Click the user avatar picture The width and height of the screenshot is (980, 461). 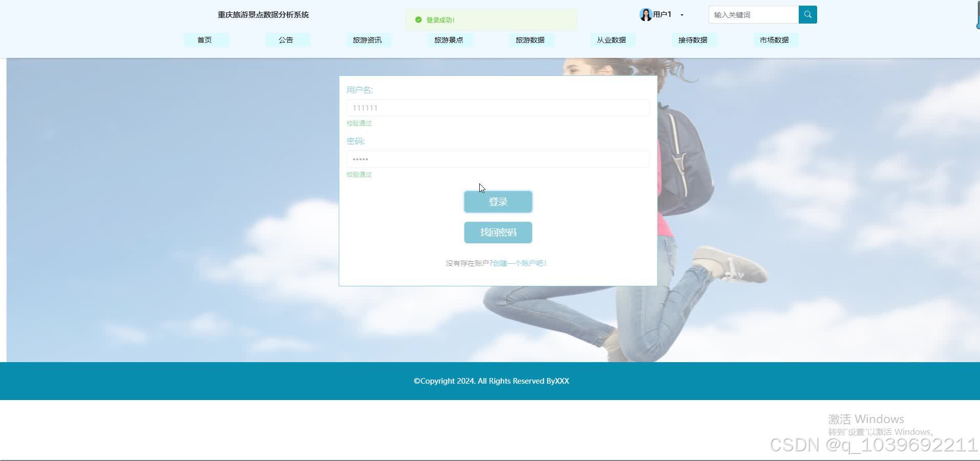645,14
